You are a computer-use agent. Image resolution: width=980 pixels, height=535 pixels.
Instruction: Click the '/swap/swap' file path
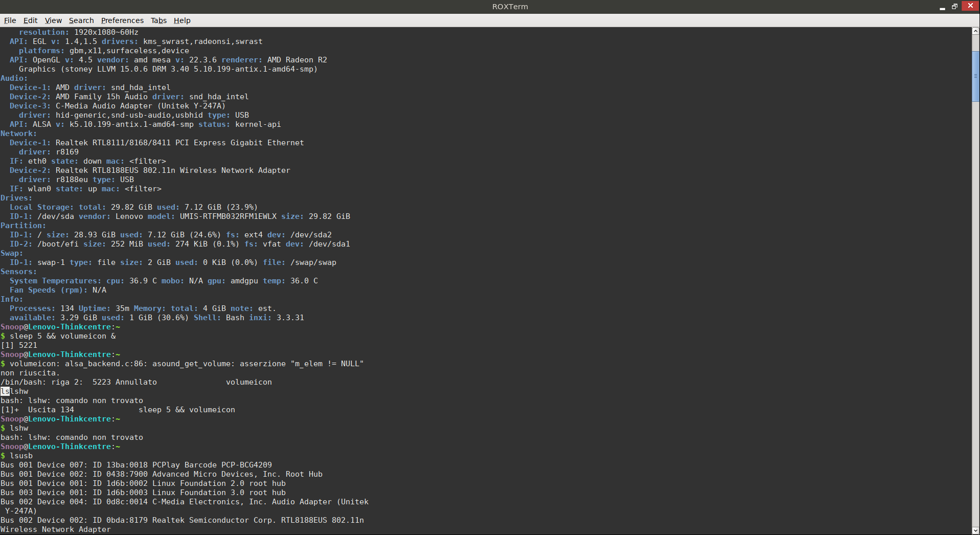tap(313, 262)
